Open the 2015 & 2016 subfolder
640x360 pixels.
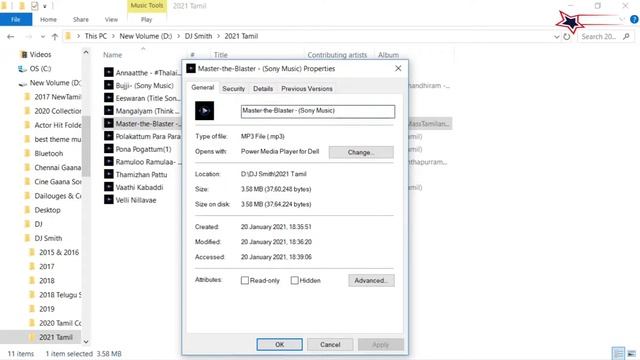click(x=59, y=252)
